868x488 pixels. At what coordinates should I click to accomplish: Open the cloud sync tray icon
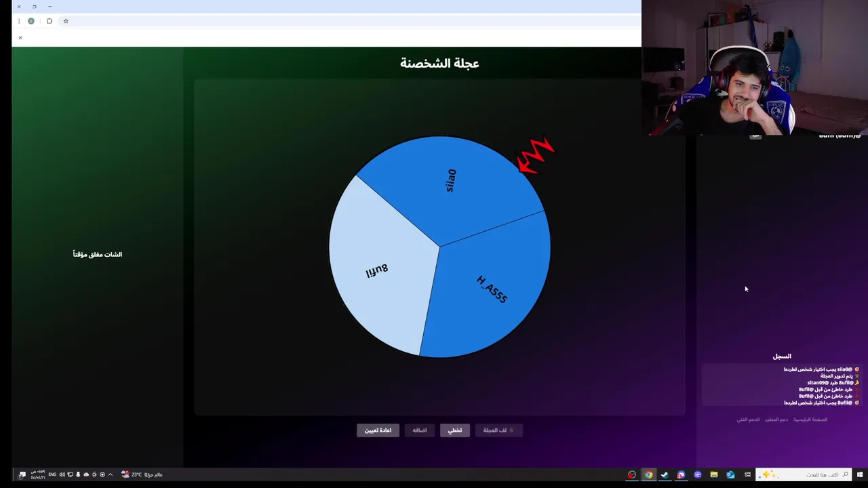[86, 474]
